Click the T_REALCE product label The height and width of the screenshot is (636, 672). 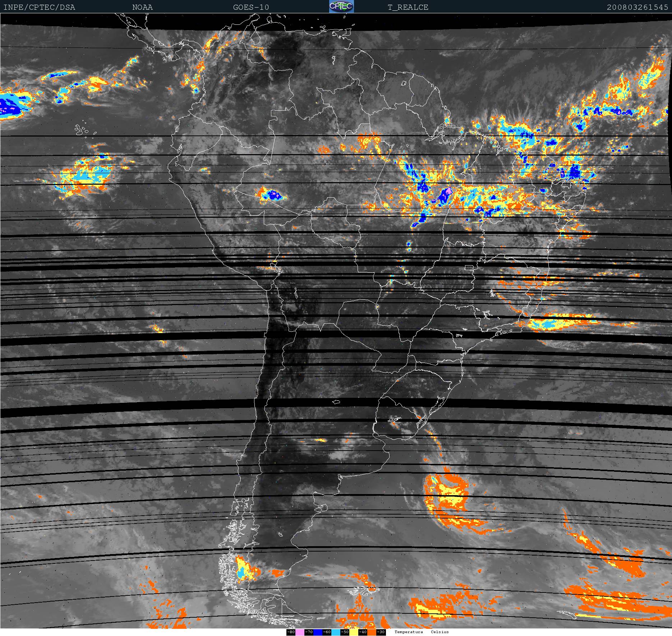408,7
